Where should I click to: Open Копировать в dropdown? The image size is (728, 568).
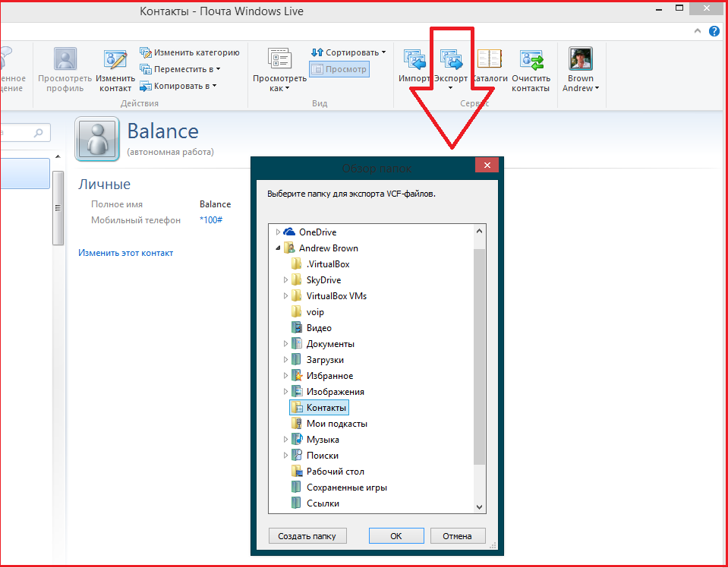pos(178,86)
